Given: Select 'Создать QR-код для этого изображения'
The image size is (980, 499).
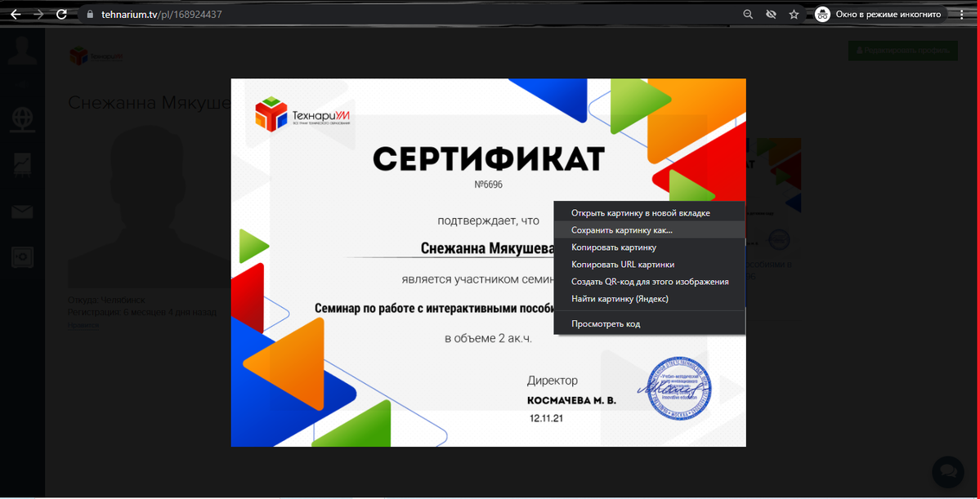Looking at the screenshot, I should (x=649, y=282).
